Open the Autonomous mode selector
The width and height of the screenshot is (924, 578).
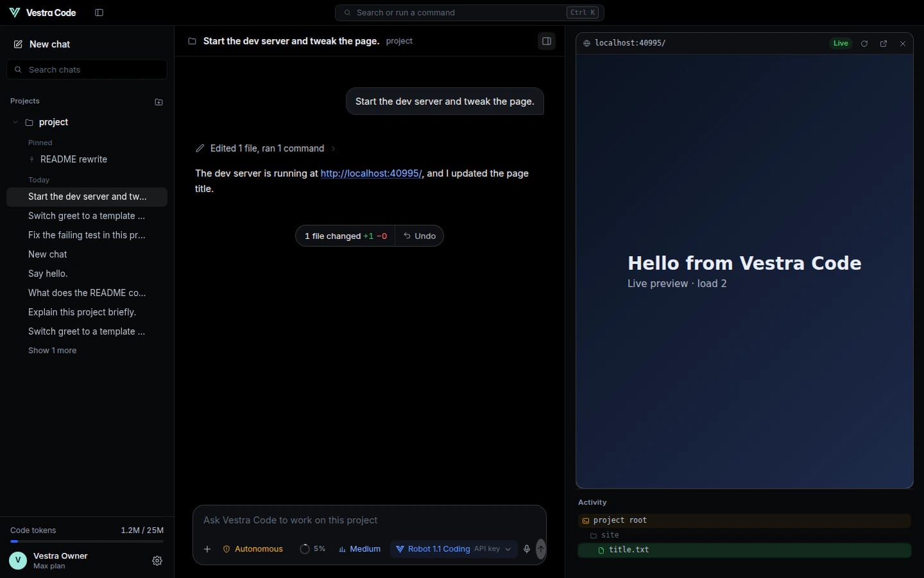click(253, 549)
